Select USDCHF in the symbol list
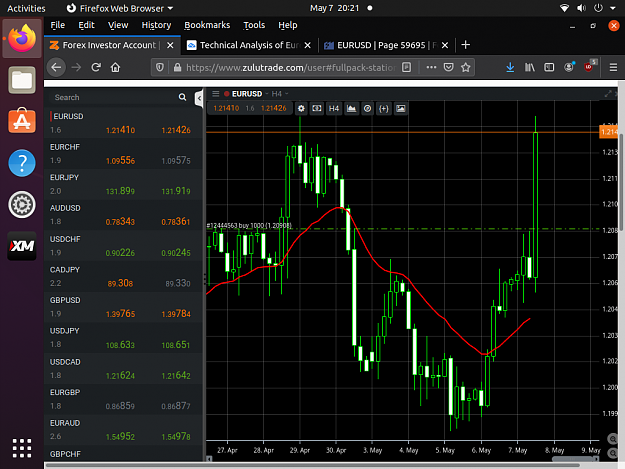Image resolution: width=625 pixels, height=469 pixels. 124,246
